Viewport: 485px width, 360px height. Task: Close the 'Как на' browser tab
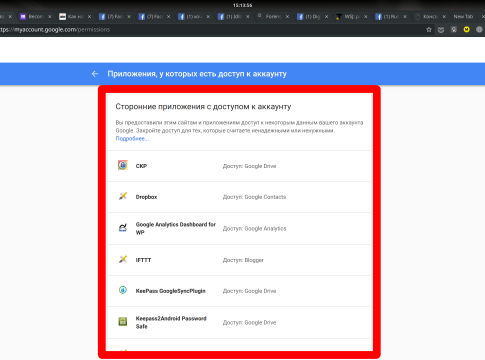89,16
